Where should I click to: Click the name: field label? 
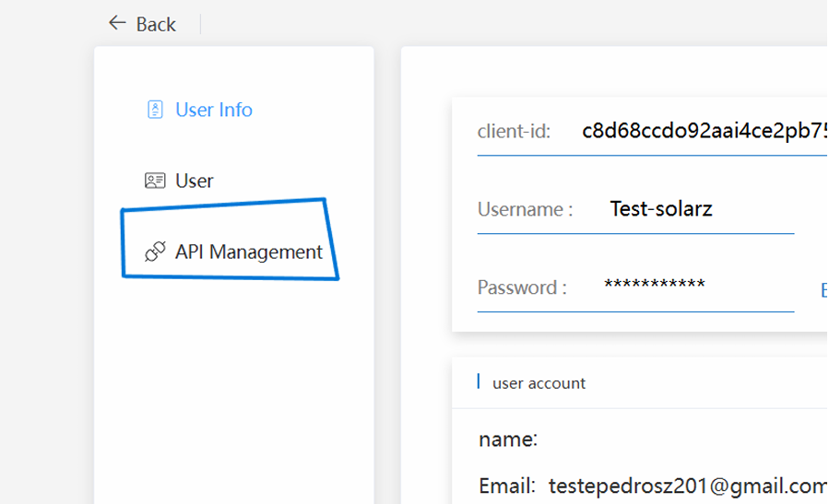coord(508,440)
